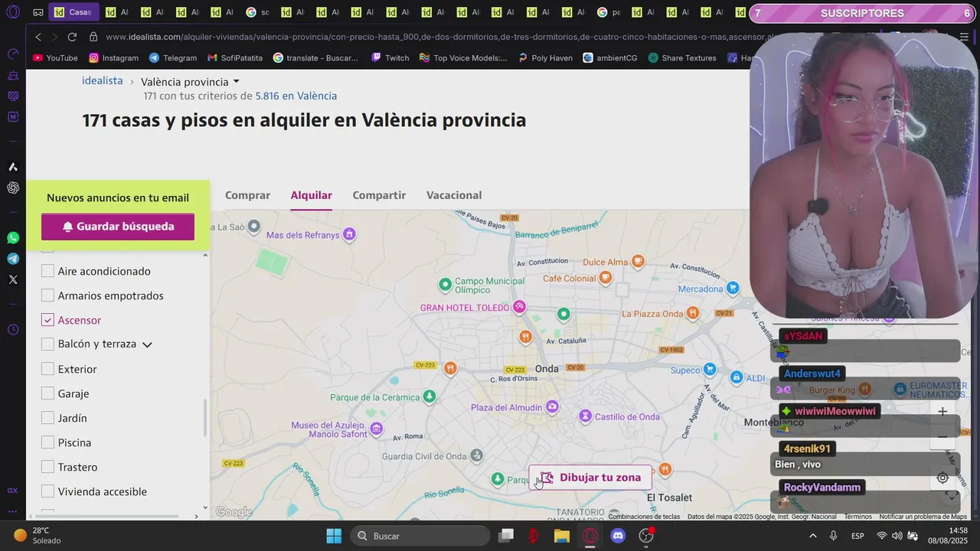
Task: Select the Alquilar tab
Action: pyautogui.click(x=311, y=195)
